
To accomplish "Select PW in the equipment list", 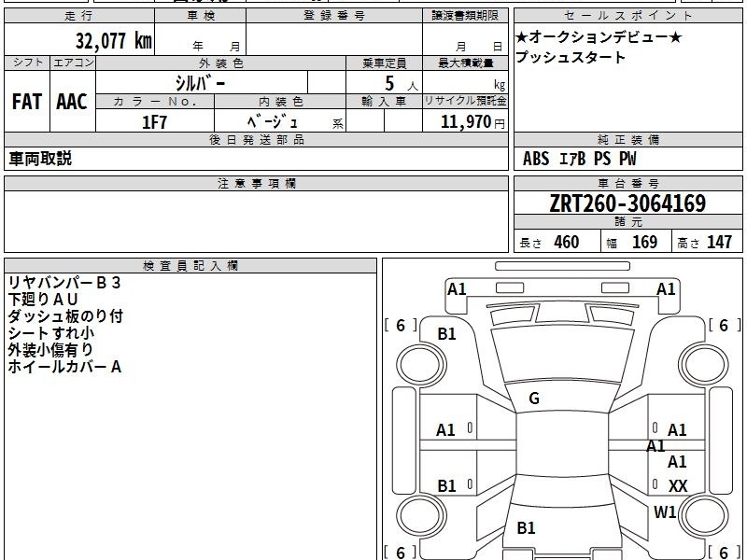I will point(627,159).
